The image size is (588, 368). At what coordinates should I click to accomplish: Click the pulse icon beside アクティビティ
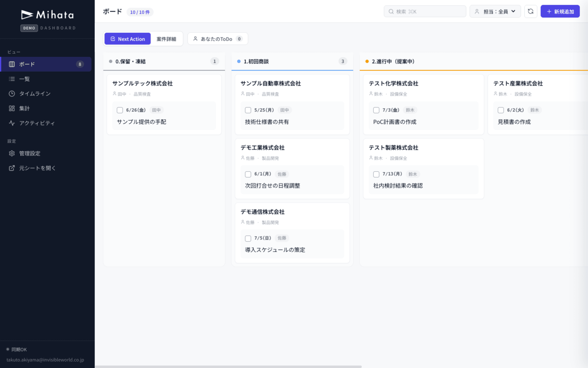12,123
